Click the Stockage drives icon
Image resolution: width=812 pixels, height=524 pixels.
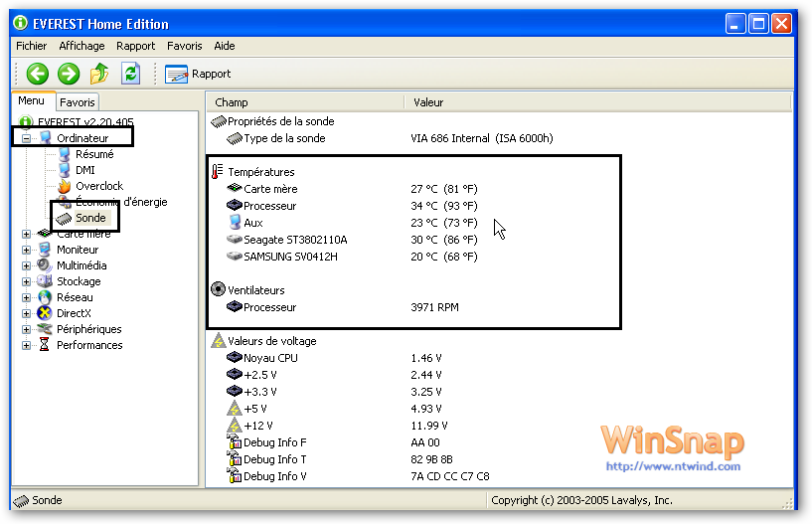tap(45, 281)
